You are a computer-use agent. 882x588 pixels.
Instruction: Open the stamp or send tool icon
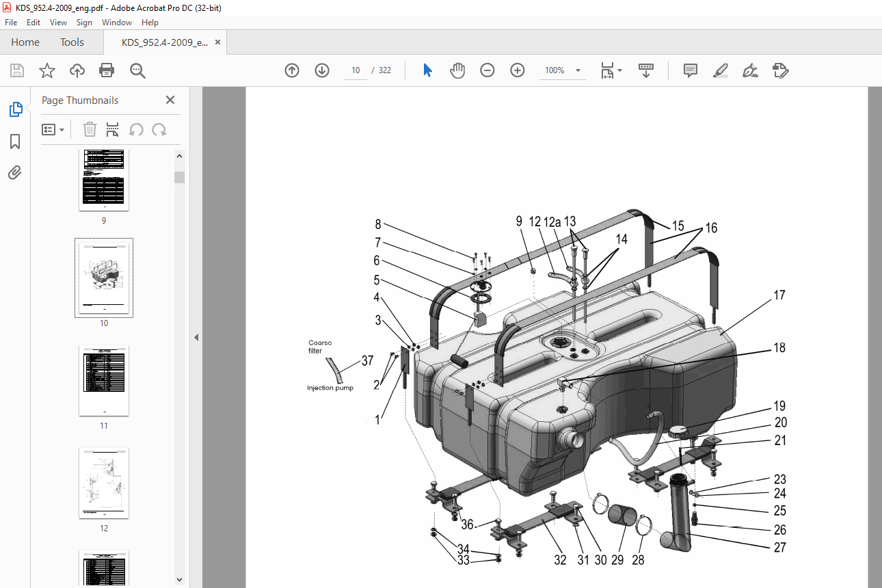pyautogui.click(x=780, y=70)
